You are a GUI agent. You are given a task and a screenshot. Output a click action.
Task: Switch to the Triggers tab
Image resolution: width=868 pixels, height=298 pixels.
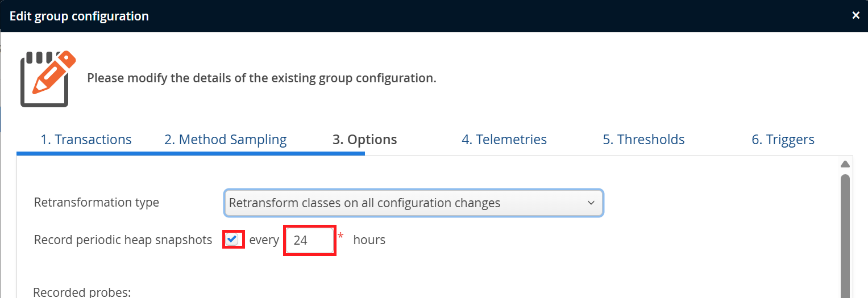point(783,140)
